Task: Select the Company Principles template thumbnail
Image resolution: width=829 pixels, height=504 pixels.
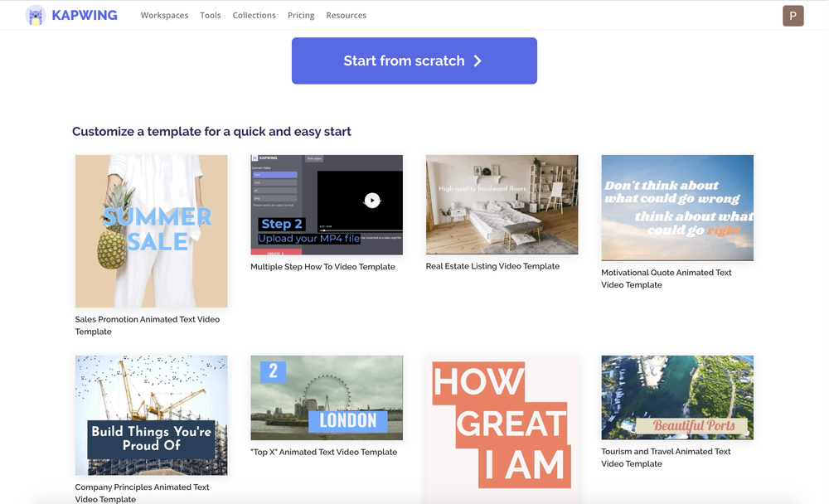Action: 151,415
